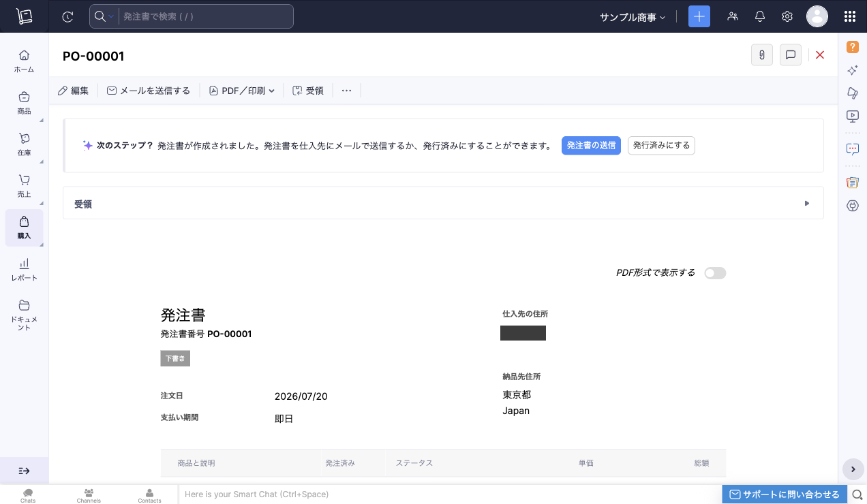
Task: Open the notes clipboard icon in right panel
Action: [x=853, y=183]
